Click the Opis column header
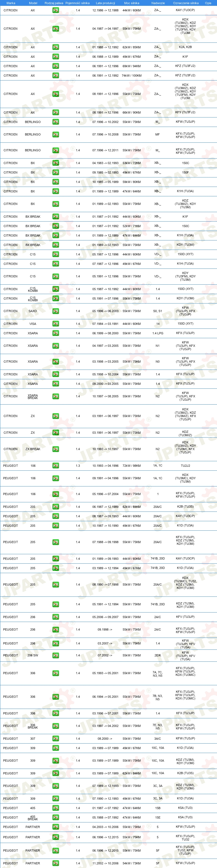Screen dimensions: 217x868 (208, 3)
